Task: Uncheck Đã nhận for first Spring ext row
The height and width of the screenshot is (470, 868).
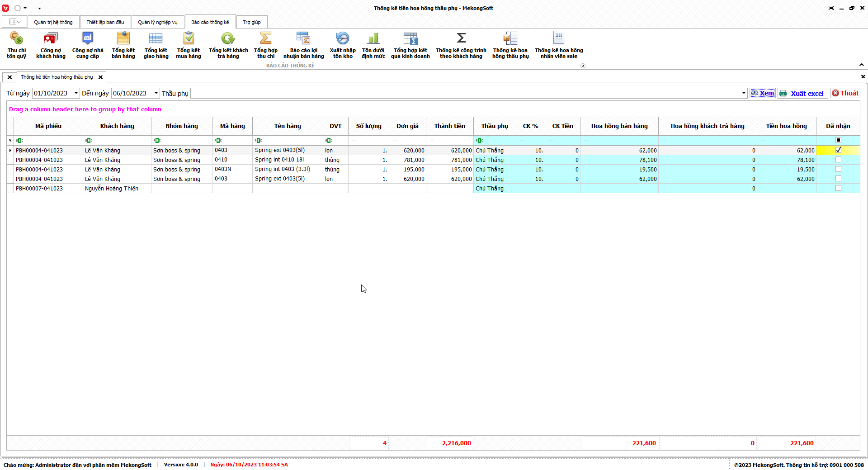Action: pos(838,150)
